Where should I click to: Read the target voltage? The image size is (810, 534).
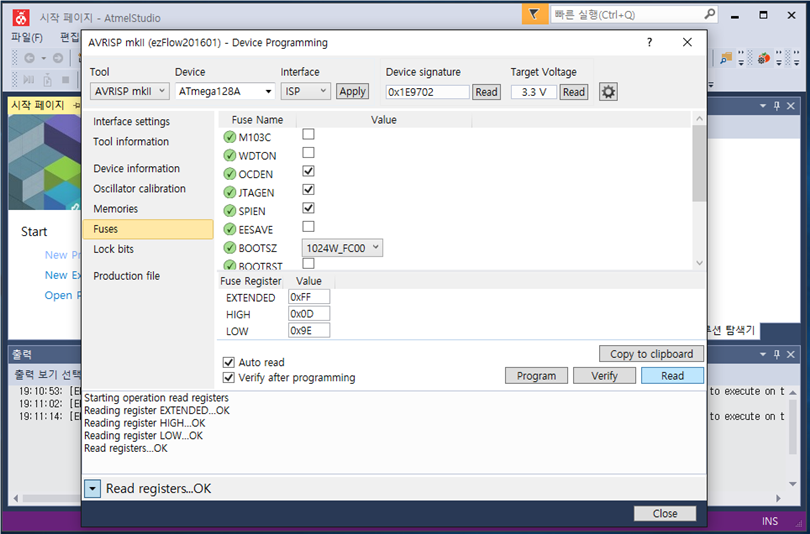(x=573, y=92)
